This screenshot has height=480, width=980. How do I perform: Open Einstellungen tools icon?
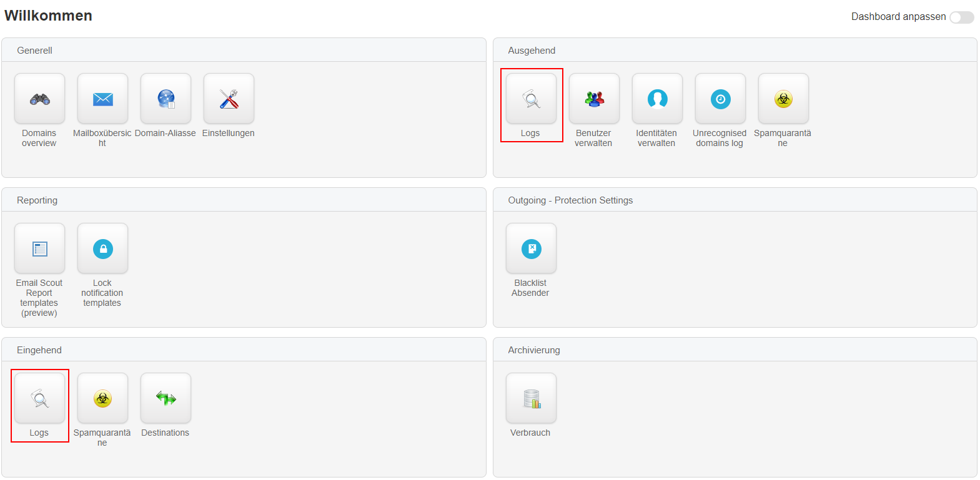[x=229, y=99]
